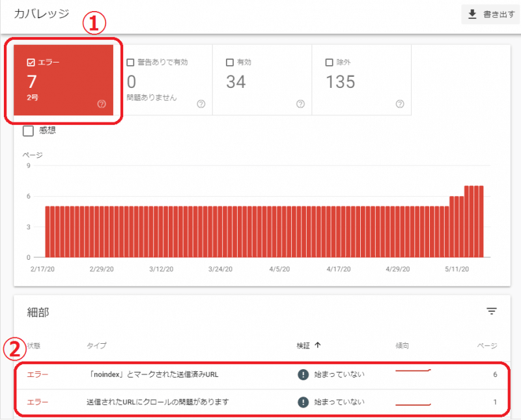This screenshot has width=521, height=420.
Task: Open the help icon in 警告ありで有効 card
Action: (x=201, y=104)
